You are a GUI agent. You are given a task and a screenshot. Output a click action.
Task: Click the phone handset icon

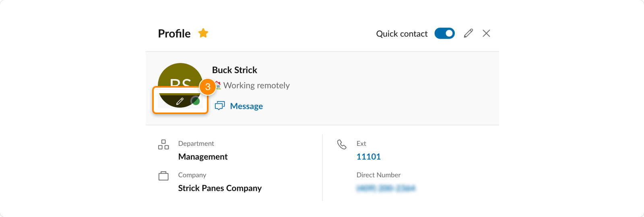click(x=342, y=144)
